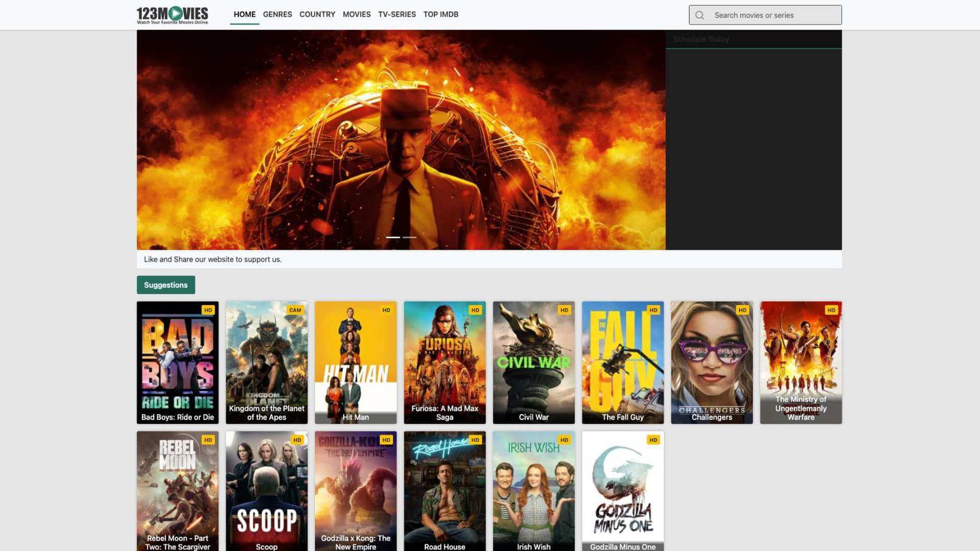Open the Godzilla Minus One poster
Screen dimensions: 980x551
623,491
